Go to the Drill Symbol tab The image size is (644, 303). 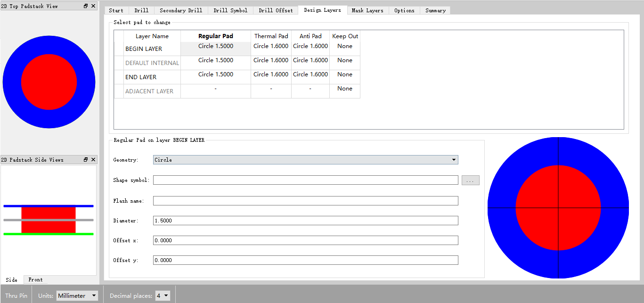click(230, 10)
